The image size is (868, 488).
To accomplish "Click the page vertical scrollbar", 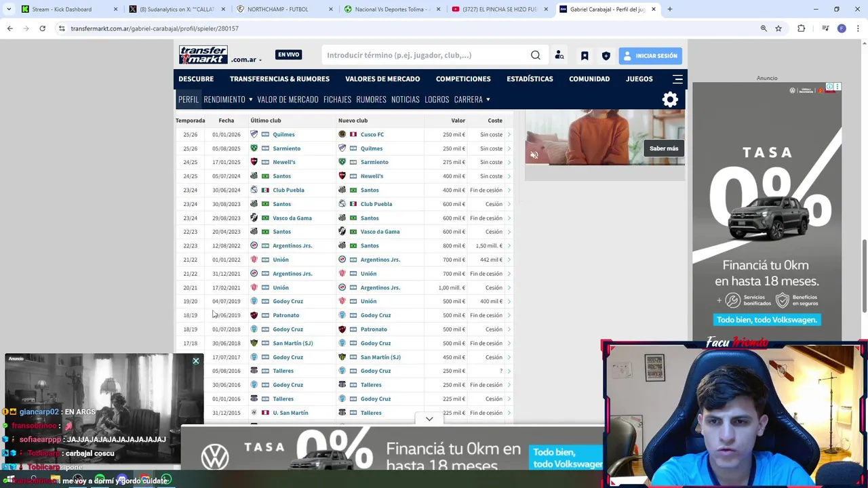I will point(864,277).
